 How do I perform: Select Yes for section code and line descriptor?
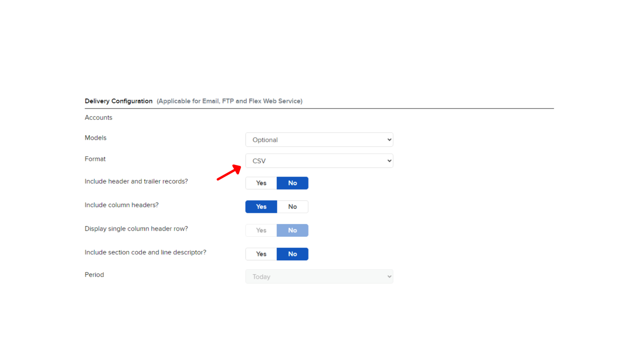[x=261, y=254]
